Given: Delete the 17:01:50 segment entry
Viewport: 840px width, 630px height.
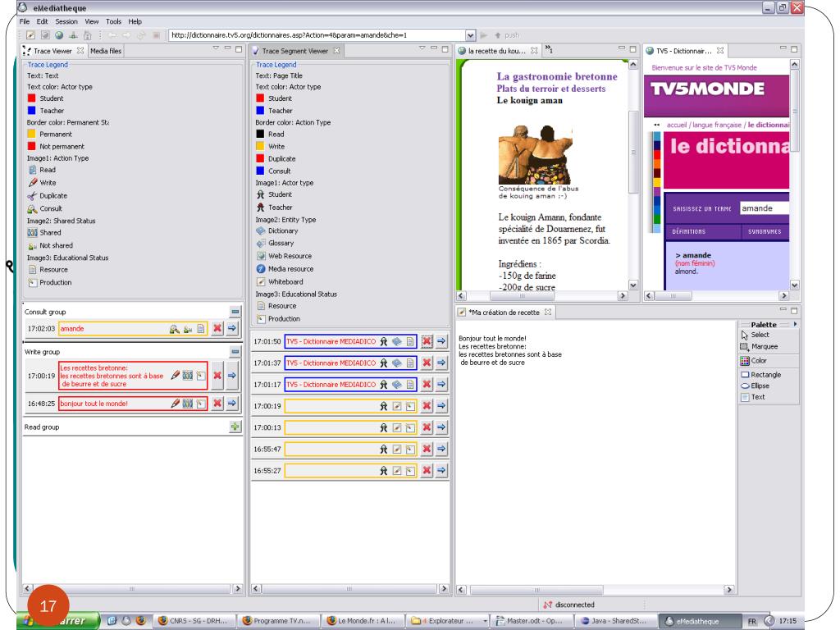Looking at the screenshot, I should (x=427, y=341).
